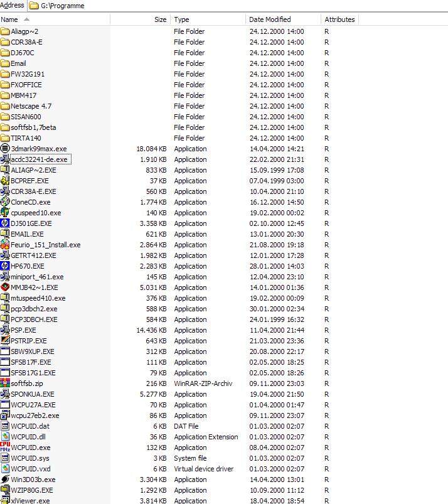Select the PSTRIP.EXE icon
The image size is (448, 504).
[x=5, y=340]
